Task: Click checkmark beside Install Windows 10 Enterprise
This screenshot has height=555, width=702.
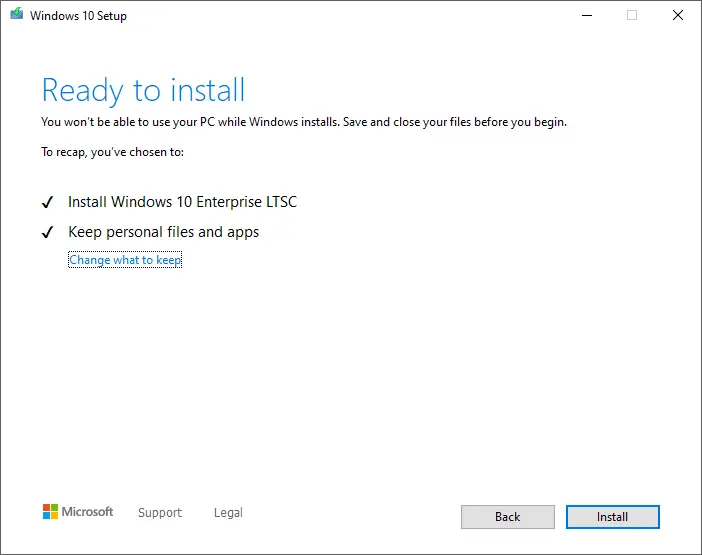Action: tap(47, 202)
